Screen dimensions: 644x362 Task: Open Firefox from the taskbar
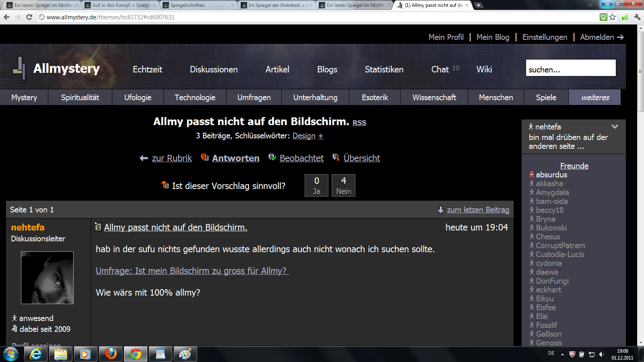click(110, 354)
